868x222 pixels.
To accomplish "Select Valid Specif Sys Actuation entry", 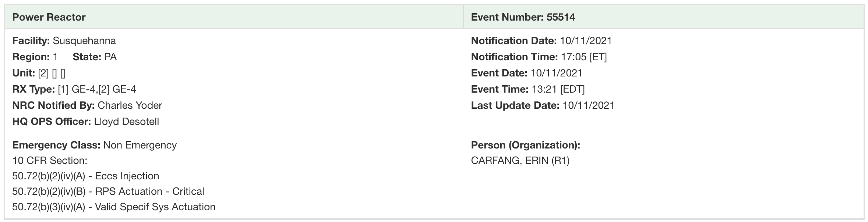I will [x=114, y=207].
